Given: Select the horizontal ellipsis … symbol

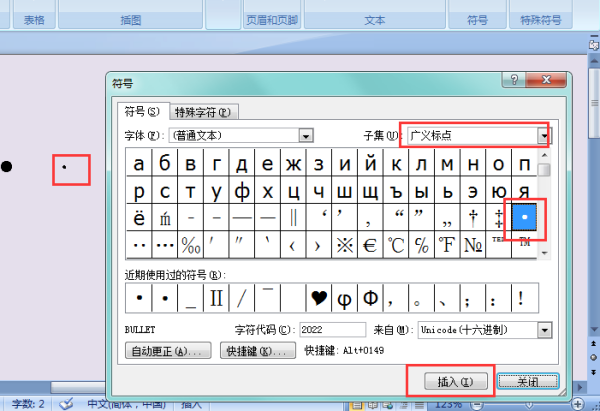Looking at the screenshot, I should coord(165,245).
